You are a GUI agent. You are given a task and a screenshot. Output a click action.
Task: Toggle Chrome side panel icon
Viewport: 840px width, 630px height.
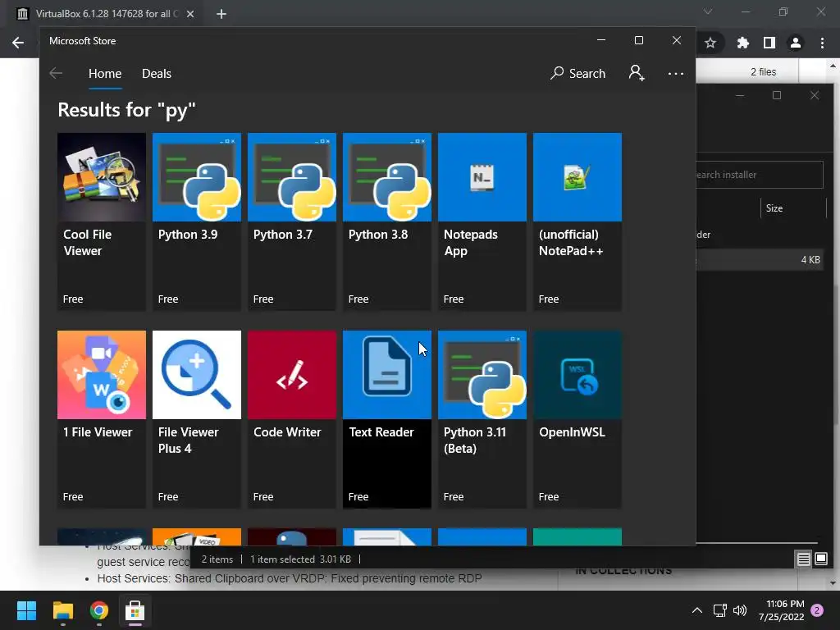769,43
